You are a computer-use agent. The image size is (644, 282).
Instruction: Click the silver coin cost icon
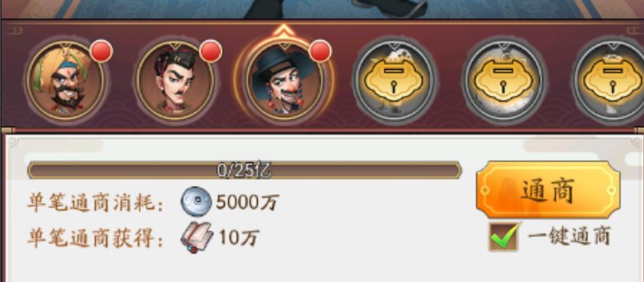tap(197, 201)
